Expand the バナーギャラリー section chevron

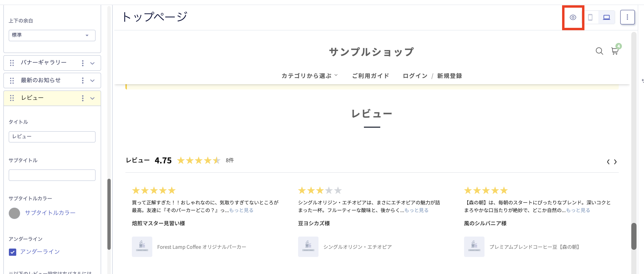pos(92,63)
